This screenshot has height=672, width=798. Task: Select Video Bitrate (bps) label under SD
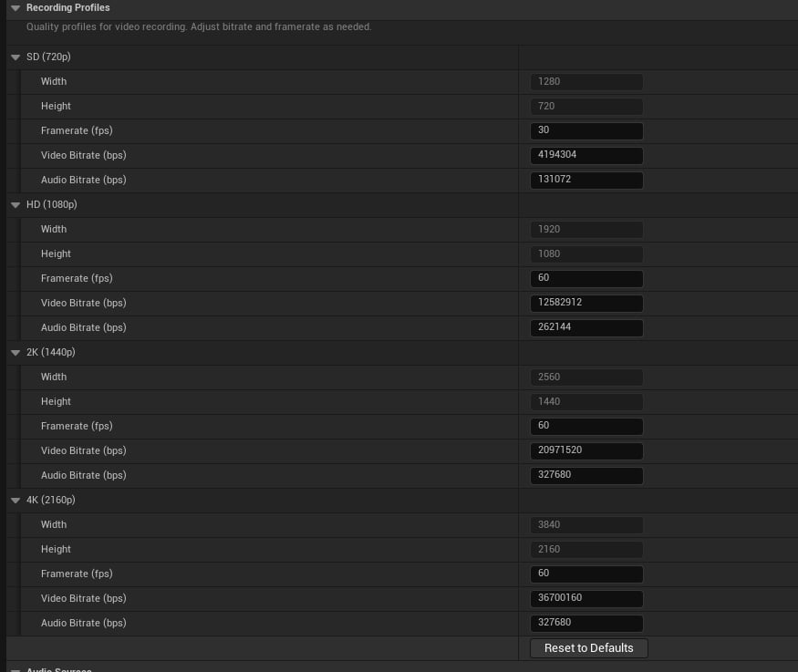(x=84, y=155)
